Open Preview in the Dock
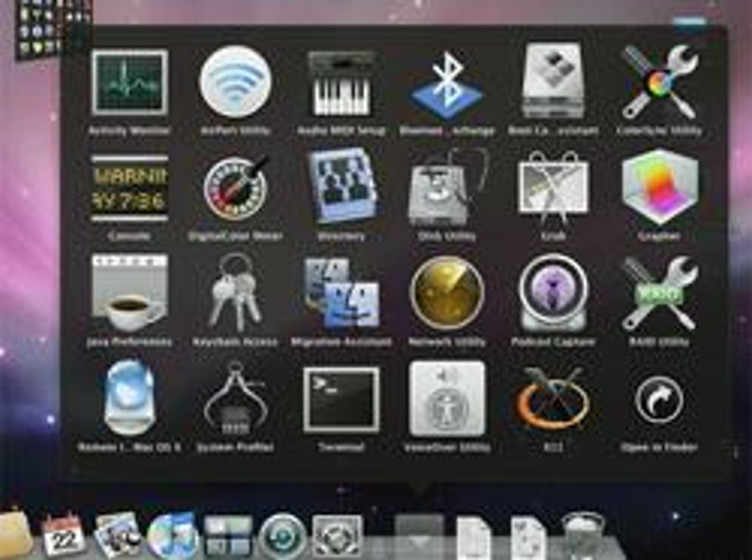The height and width of the screenshot is (560, 752). point(118,535)
